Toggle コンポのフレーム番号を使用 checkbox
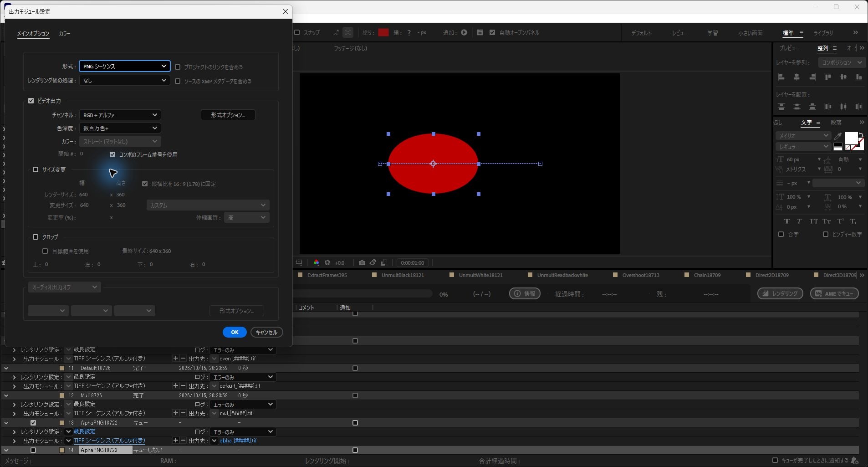 [112, 154]
